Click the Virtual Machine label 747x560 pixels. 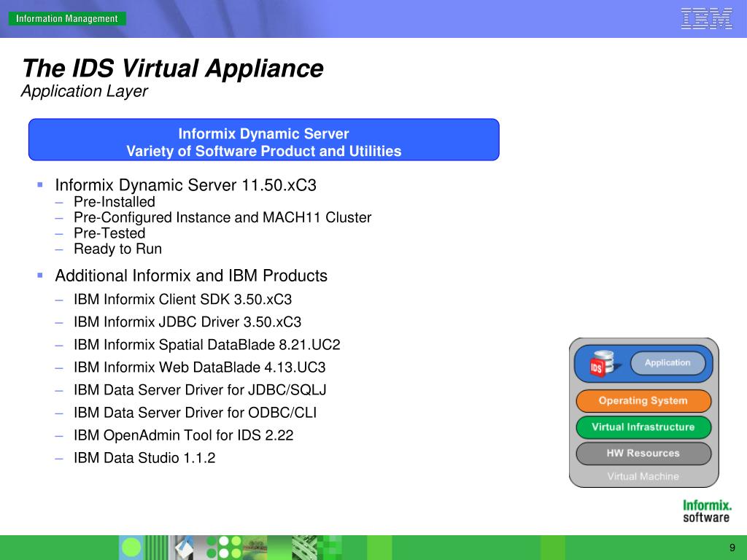(643, 476)
